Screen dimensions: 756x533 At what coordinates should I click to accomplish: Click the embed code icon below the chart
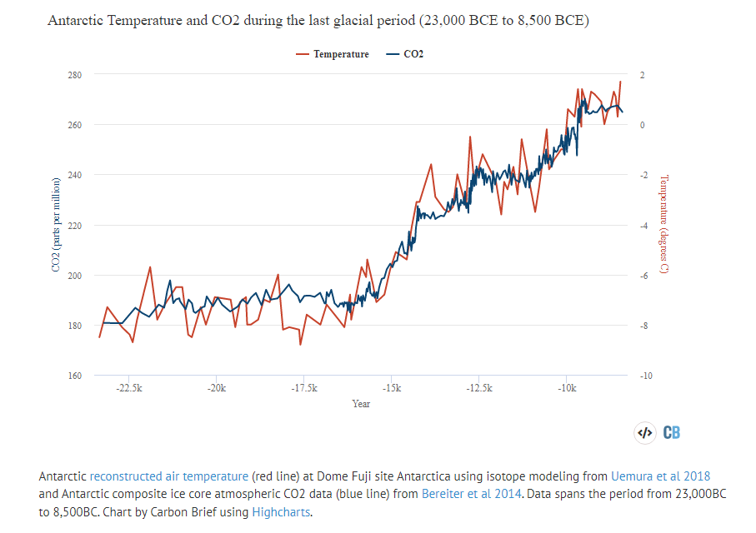(x=644, y=432)
